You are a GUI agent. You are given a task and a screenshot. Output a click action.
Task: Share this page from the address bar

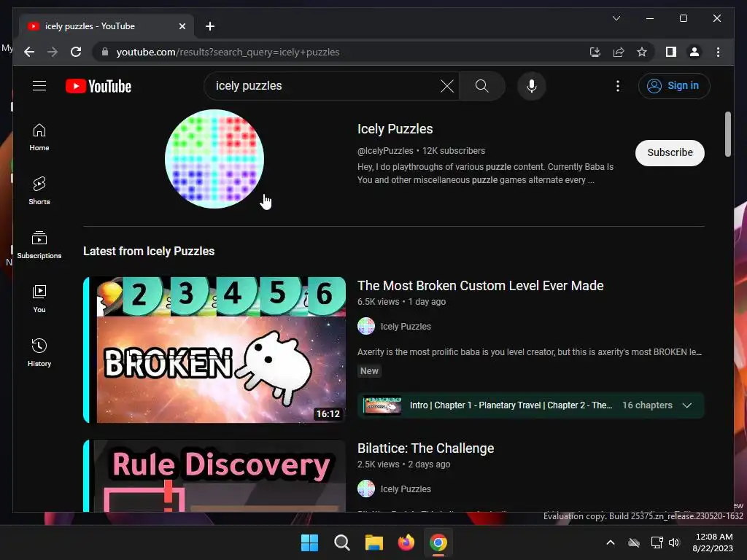pyautogui.click(x=619, y=52)
